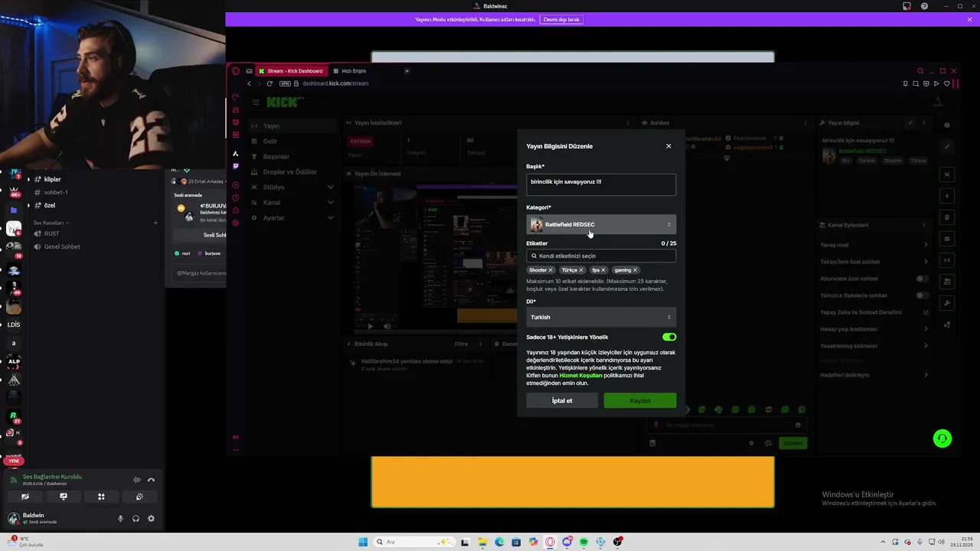Focus the Kendi etiketinizi seçin tag search
Image resolution: width=980 pixels, height=551 pixels.
point(601,256)
